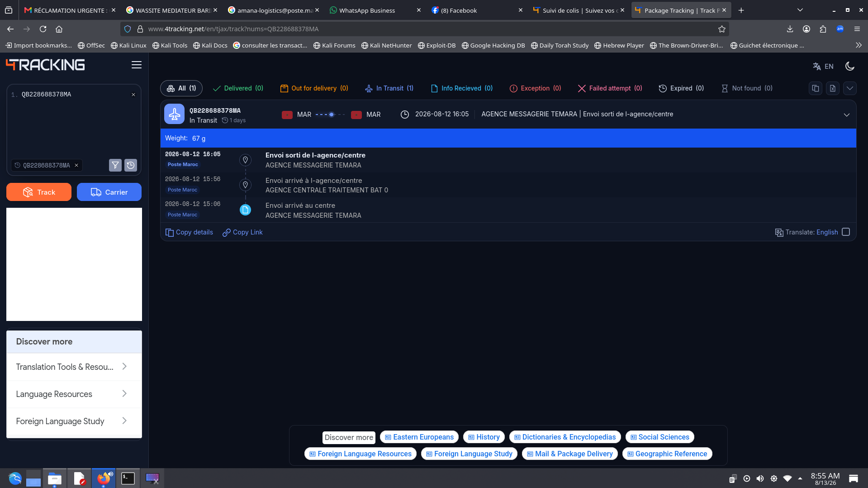Screen dimensions: 868x488
Task: Expand Language Resources item
Action: coord(74,394)
